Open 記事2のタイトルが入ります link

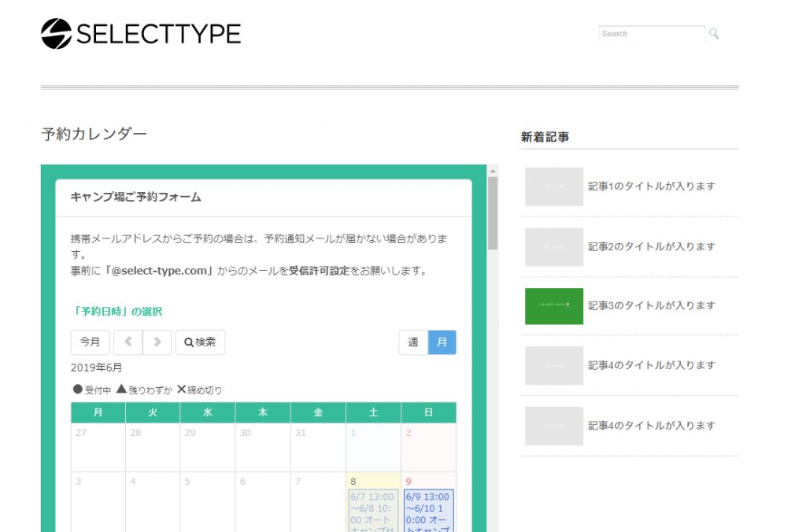[x=652, y=246]
